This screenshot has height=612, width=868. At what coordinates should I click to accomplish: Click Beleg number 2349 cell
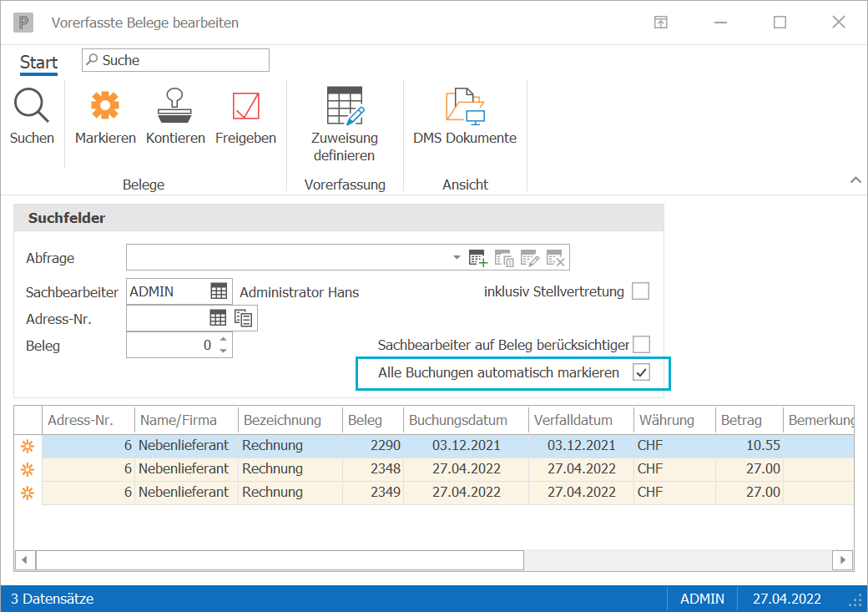pos(374,493)
